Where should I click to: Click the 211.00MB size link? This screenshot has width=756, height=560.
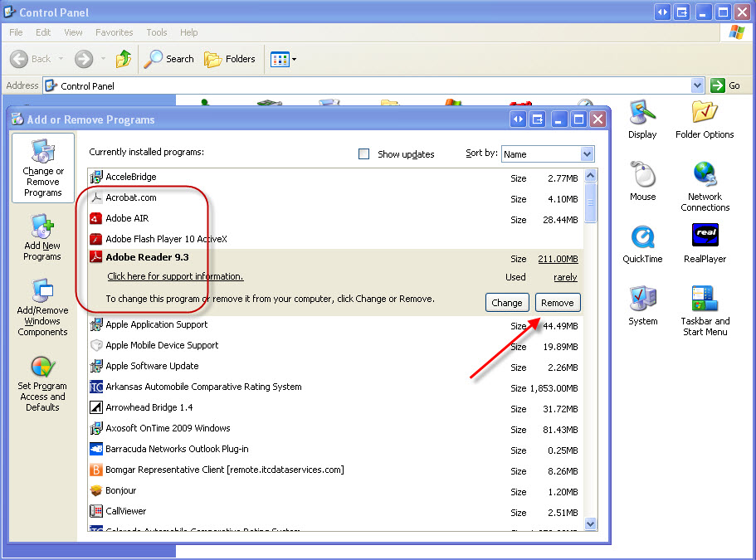tap(558, 259)
